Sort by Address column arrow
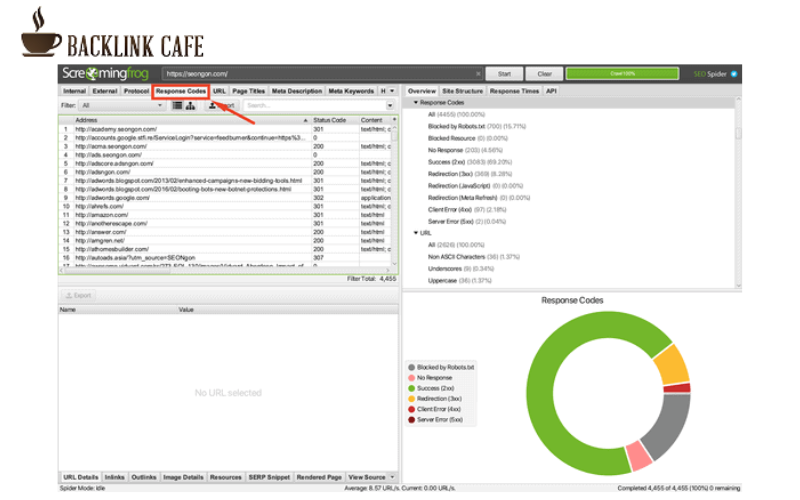 (x=305, y=120)
